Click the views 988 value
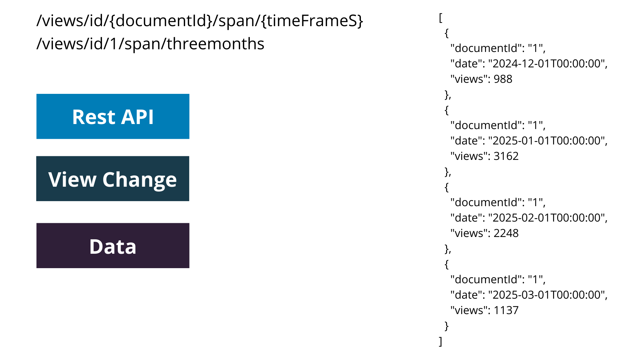 [x=481, y=79]
